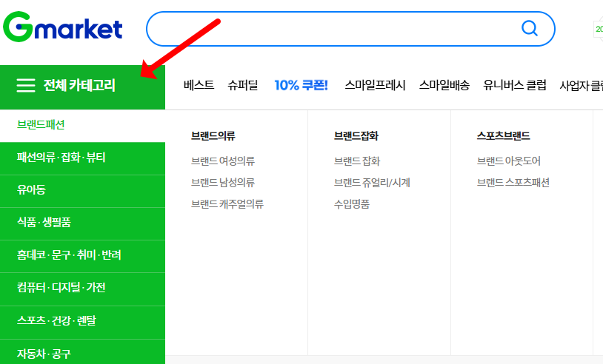This screenshot has height=364, width=603.
Task: Click the Gmarket logo
Action: click(x=63, y=27)
